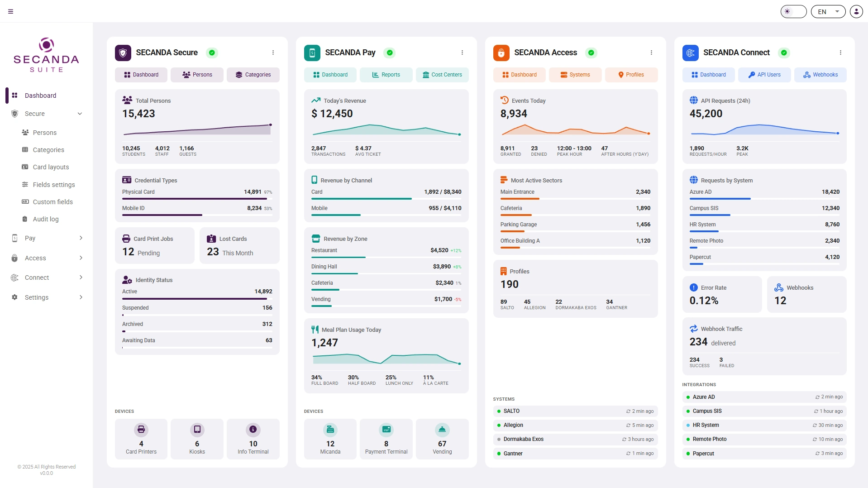Image resolution: width=868 pixels, height=488 pixels.
Task: Click the Physical Card progress bar
Action: tap(197, 199)
